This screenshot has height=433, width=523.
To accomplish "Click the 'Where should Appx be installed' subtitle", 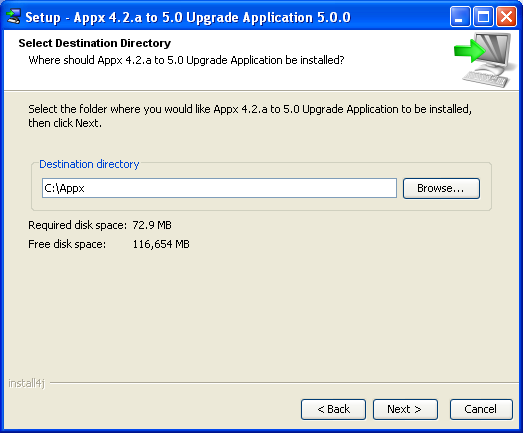I will click(x=186, y=60).
